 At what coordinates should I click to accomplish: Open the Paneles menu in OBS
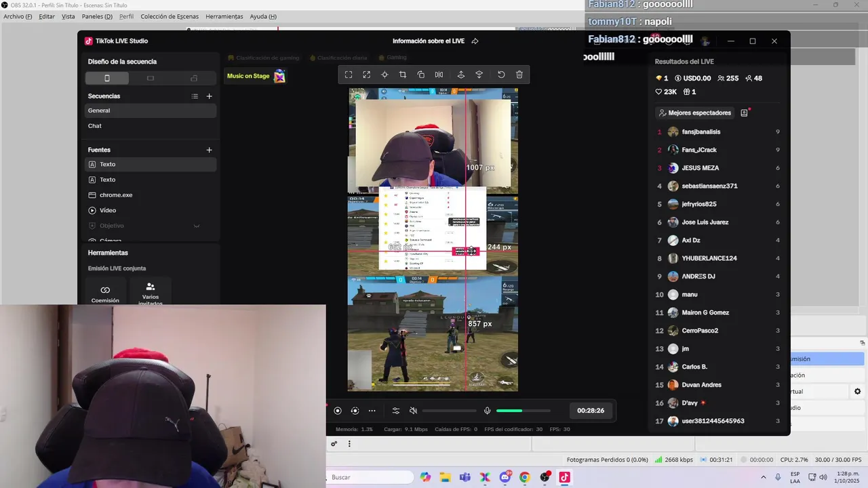point(97,16)
